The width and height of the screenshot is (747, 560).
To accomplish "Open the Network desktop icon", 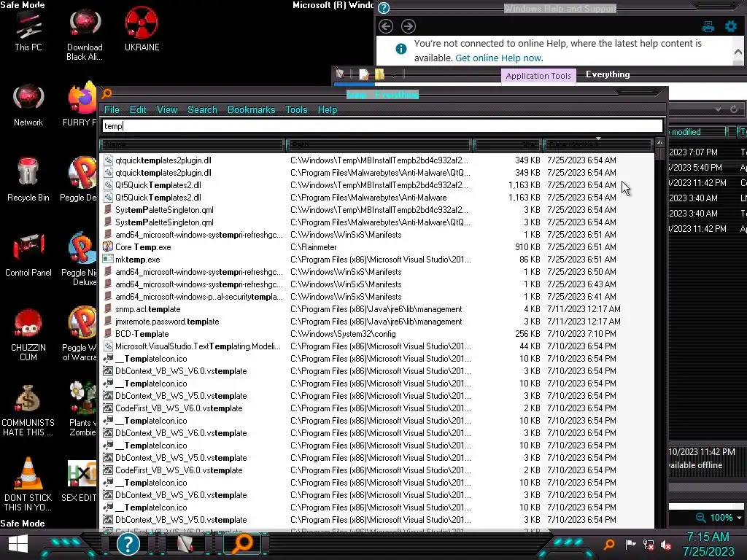I will tap(28, 105).
